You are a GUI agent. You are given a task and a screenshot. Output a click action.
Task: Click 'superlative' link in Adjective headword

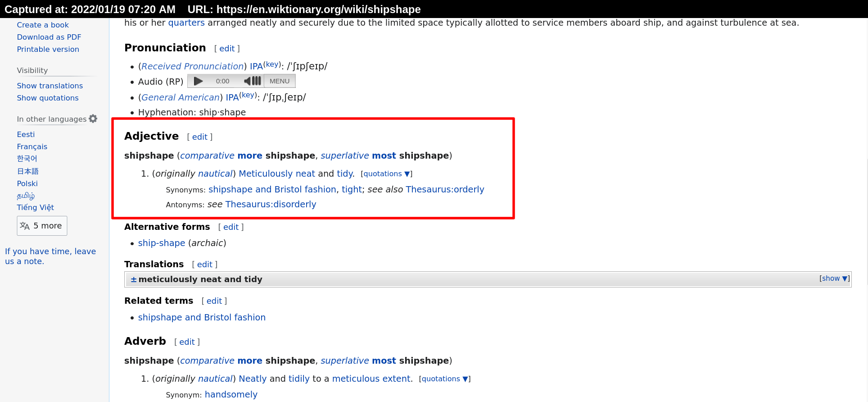point(345,156)
